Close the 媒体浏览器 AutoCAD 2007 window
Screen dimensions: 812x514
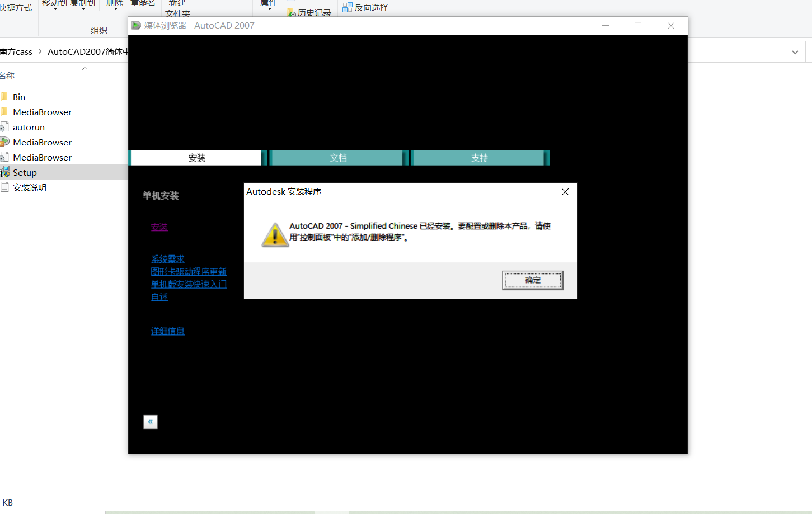pyautogui.click(x=671, y=26)
